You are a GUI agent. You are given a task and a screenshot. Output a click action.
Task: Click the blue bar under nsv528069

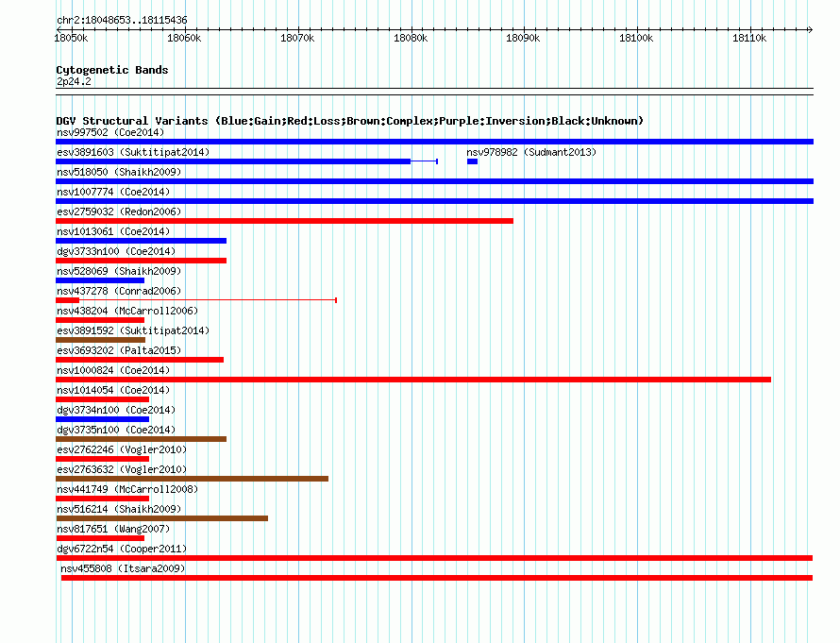pyautogui.click(x=100, y=280)
